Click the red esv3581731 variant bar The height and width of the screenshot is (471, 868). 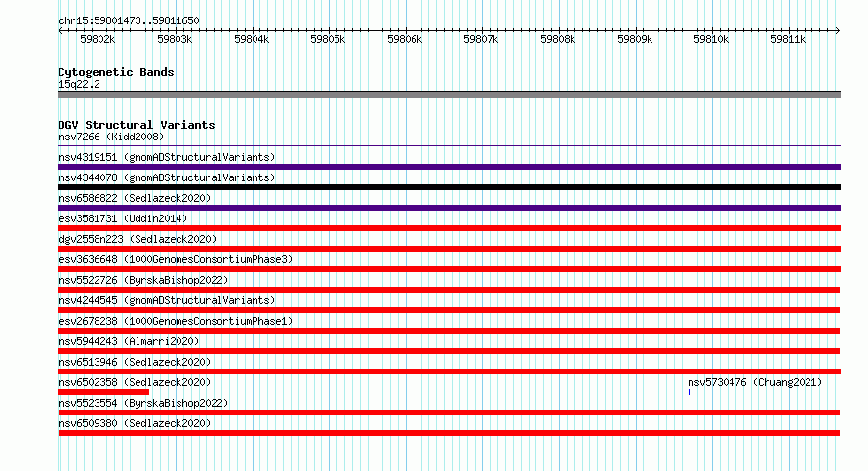[x=449, y=228]
